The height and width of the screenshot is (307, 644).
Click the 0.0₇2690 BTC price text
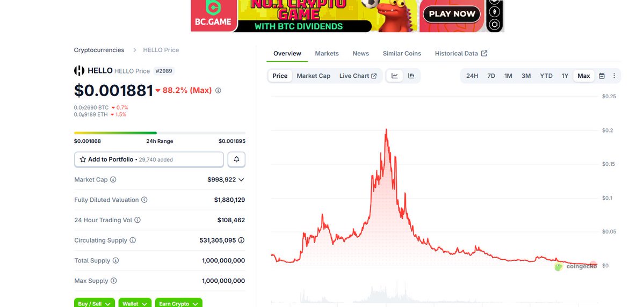pos(91,107)
